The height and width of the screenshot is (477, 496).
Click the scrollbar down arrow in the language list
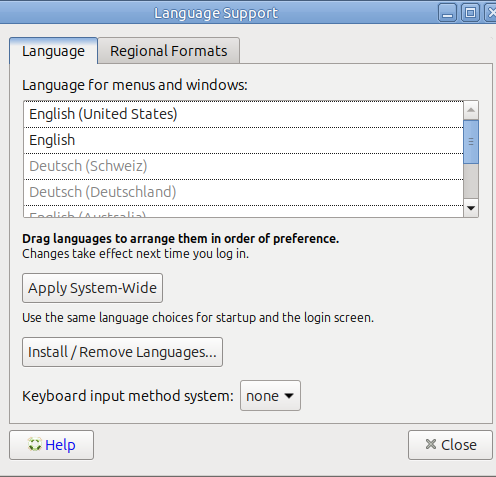pyautogui.click(x=471, y=208)
